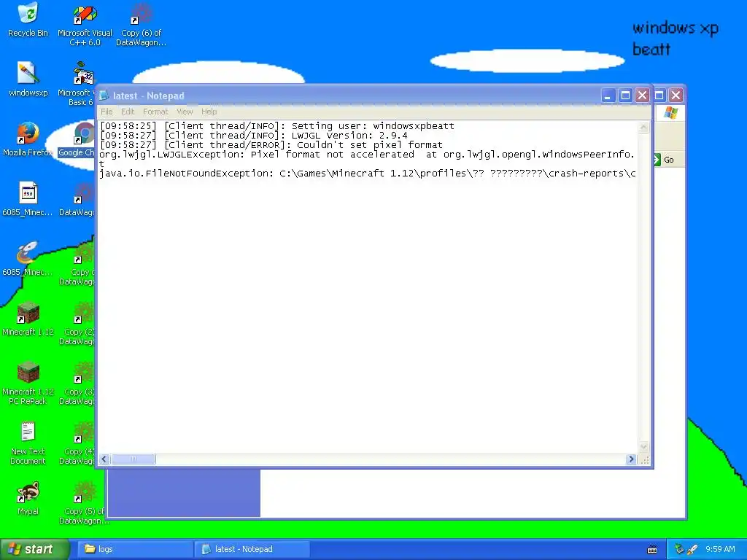
Task: Click the vertical scrollbar down arrow
Action: tap(643, 447)
